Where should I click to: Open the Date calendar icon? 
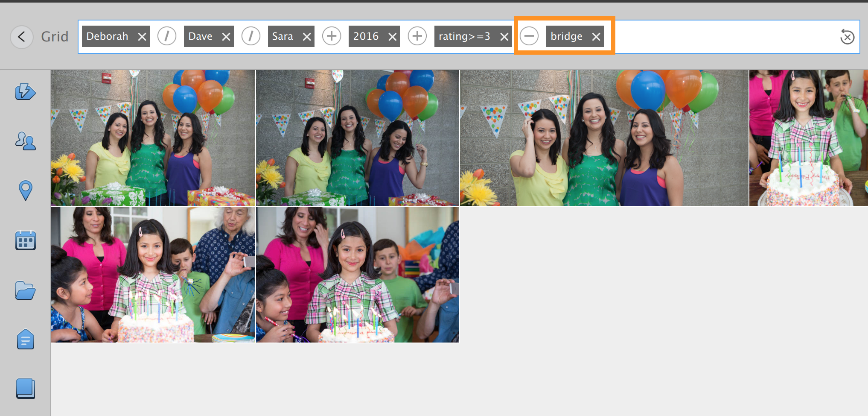[x=25, y=240]
